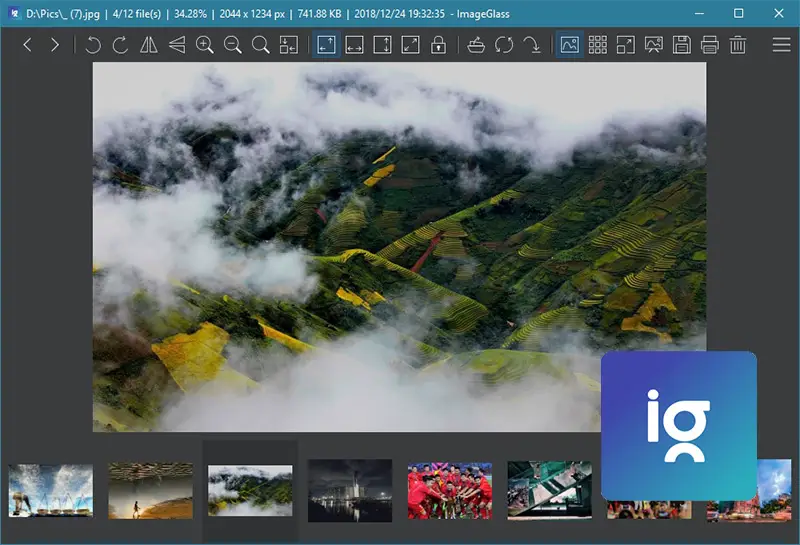The height and width of the screenshot is (545, 800).
Task: Delete image with the trash icon
Action: [x=738, y=45]
